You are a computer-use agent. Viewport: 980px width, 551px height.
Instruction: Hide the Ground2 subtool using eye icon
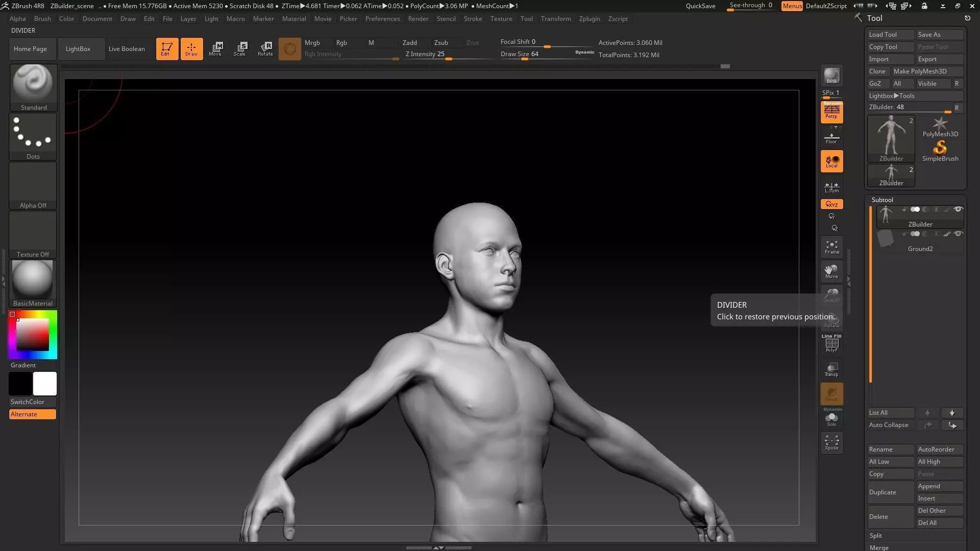tap(959, 234)
